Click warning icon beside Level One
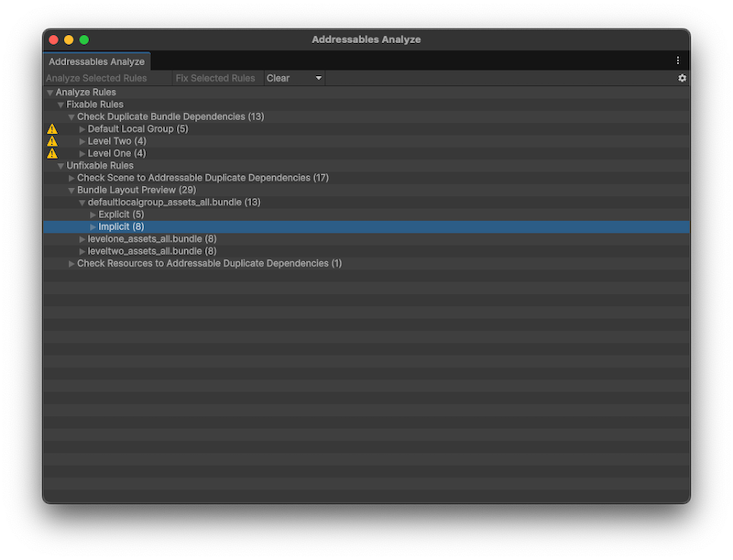Screen dimensions: 733x560 click(x=52, y=153)
